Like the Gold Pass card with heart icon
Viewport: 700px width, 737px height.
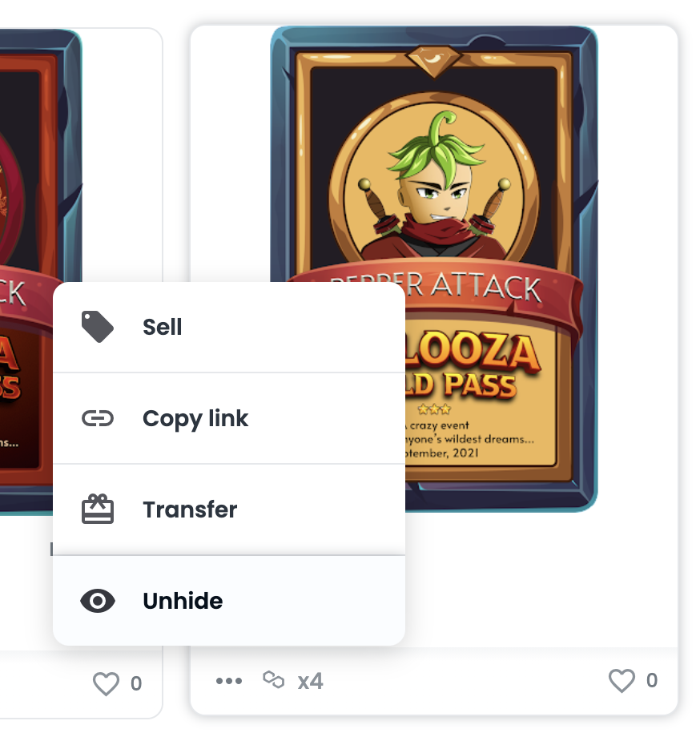tap(622, 681)
